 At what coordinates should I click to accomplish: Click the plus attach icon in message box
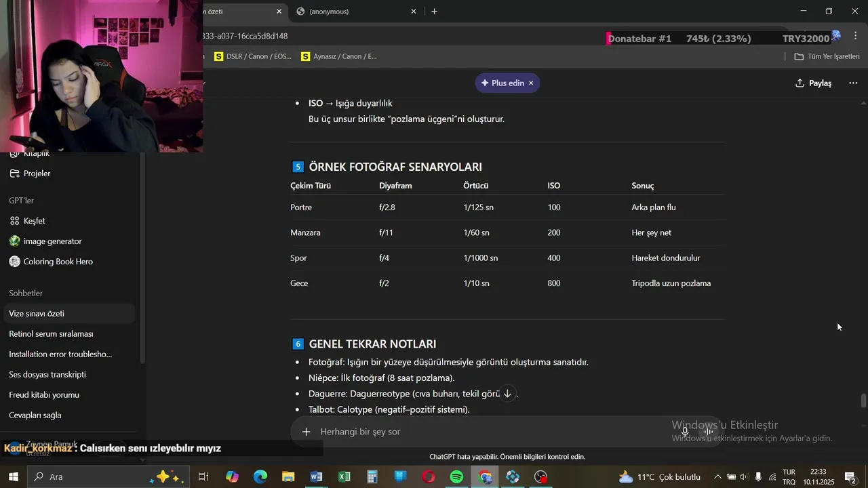307,432
